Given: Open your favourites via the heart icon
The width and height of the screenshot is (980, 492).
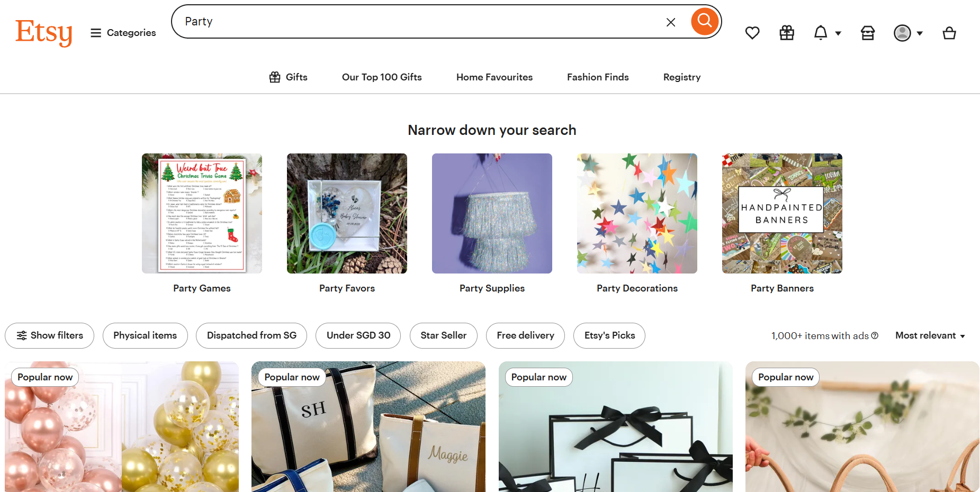Looking at the screenshot, I should 752,33.
